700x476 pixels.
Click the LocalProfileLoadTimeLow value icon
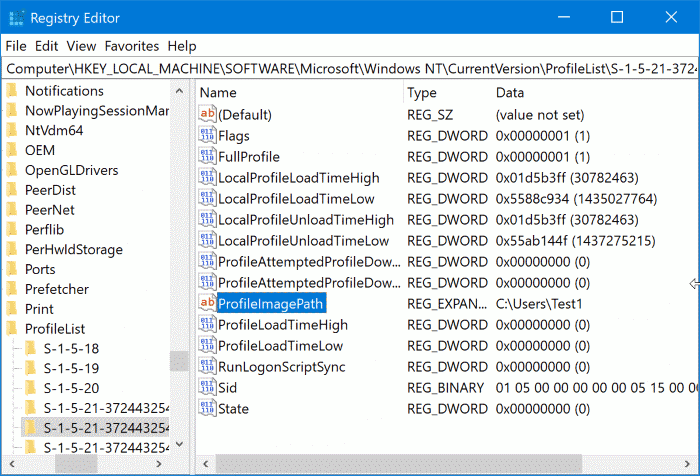click(x=207, y=198)
